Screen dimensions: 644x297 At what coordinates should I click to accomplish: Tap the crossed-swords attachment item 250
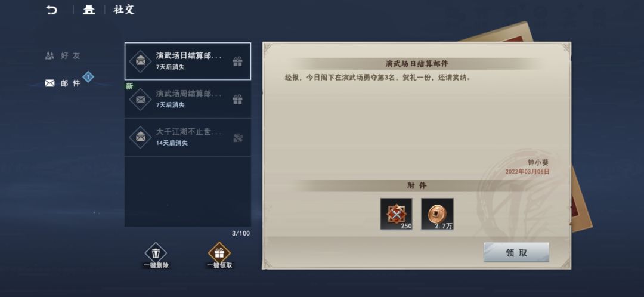click(397, 214)
